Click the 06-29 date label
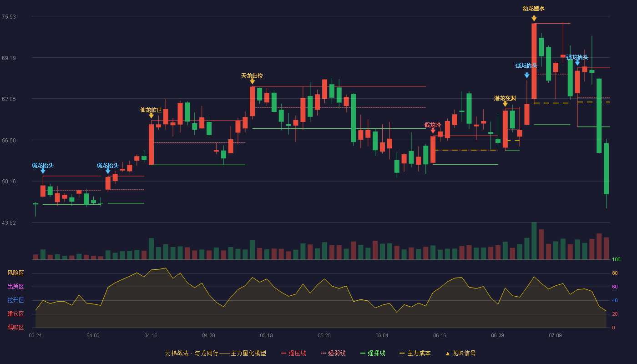The image size is (637, 364). point(497,335)
